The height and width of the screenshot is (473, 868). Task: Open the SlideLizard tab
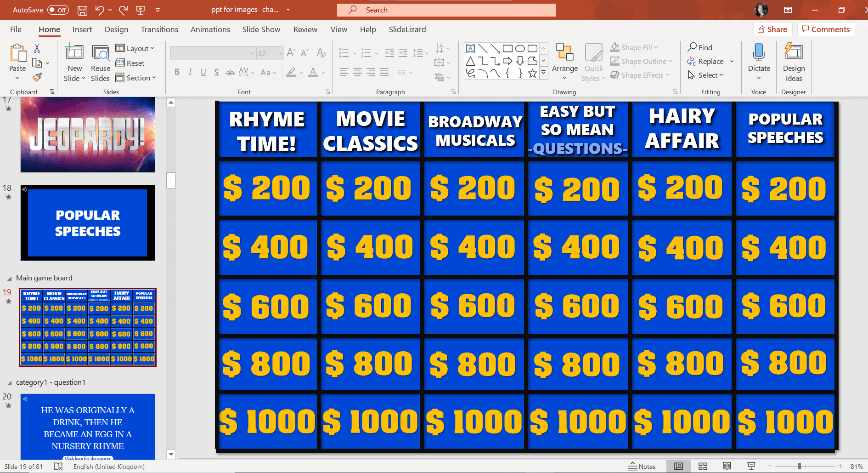click(407, 29)
